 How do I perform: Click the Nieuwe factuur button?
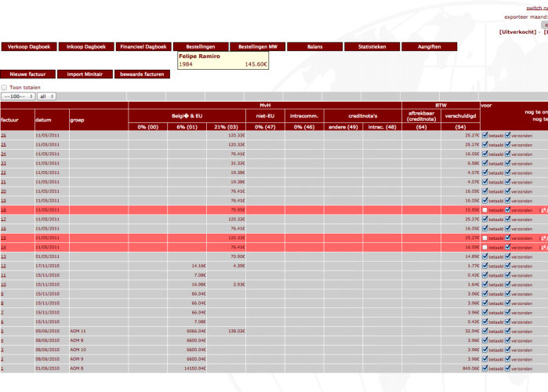coord(27,74)
